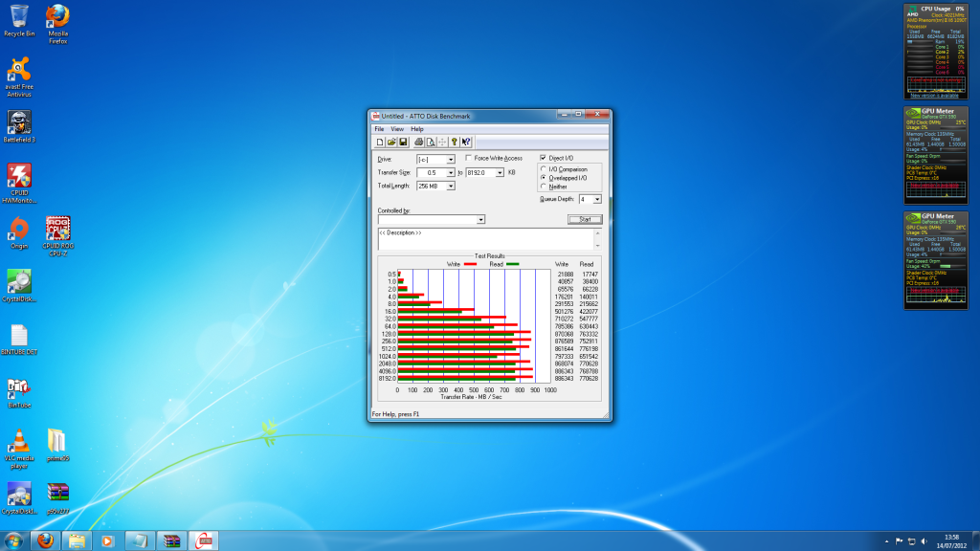Activate the context help pointer icon
Screen dimensions: 980x551
(466, 142)
